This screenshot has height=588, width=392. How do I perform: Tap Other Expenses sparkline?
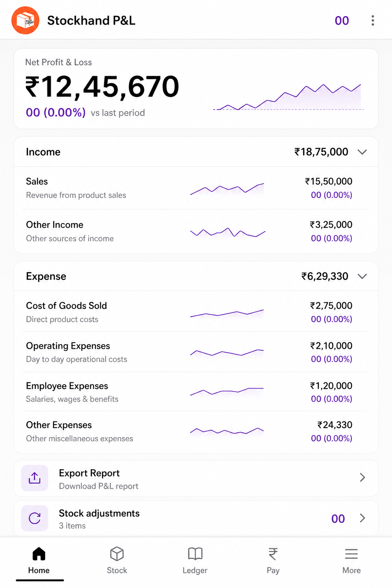pyautogui.click(x=227, y=431)
